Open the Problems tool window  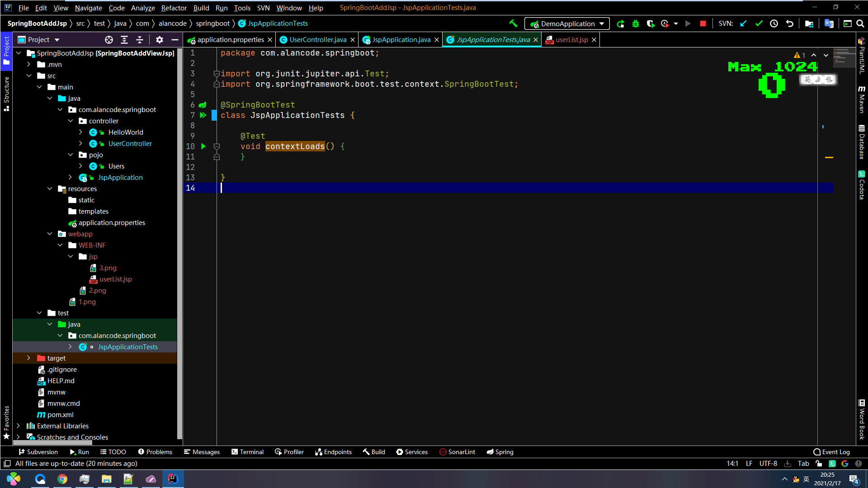pos(155,452)
